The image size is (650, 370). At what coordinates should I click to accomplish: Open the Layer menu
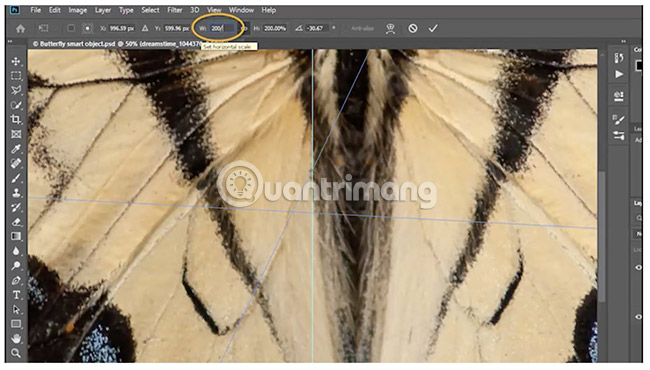(103, 10)
